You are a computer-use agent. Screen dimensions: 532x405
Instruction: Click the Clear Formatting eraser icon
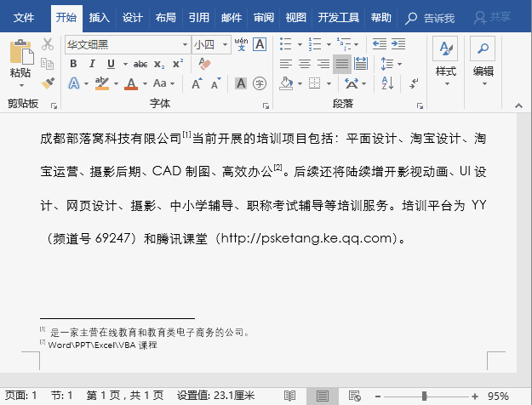(204, 64)
